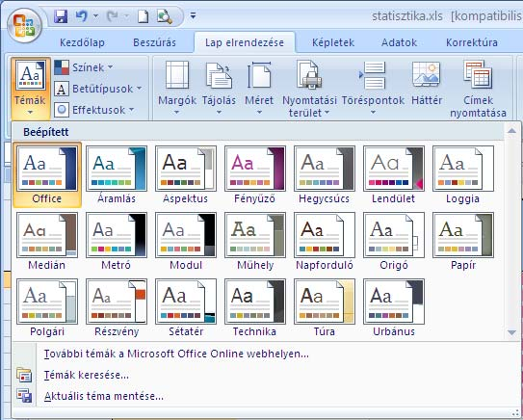
Task: Select the Hegycsúcs theme
Action: pos(325,175)
